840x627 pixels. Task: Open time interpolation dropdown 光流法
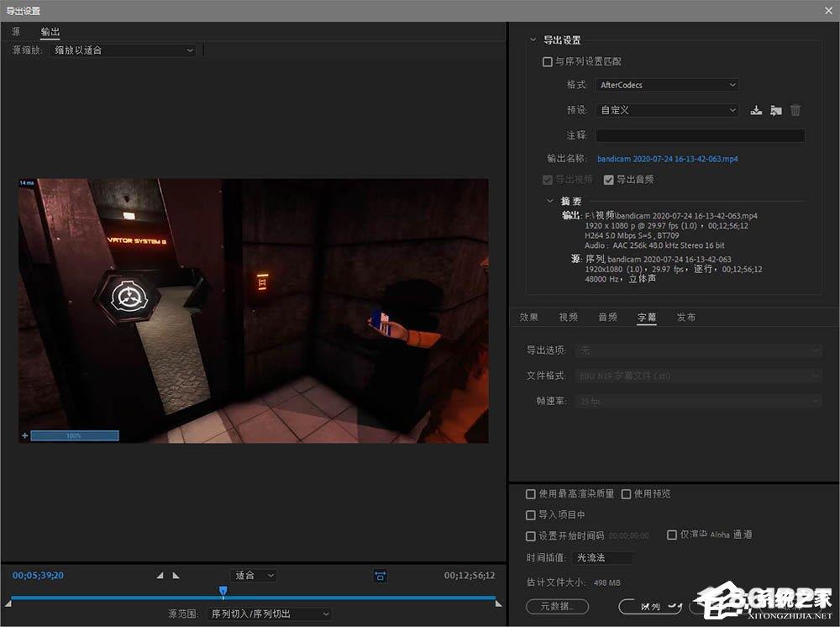(602, 558)
